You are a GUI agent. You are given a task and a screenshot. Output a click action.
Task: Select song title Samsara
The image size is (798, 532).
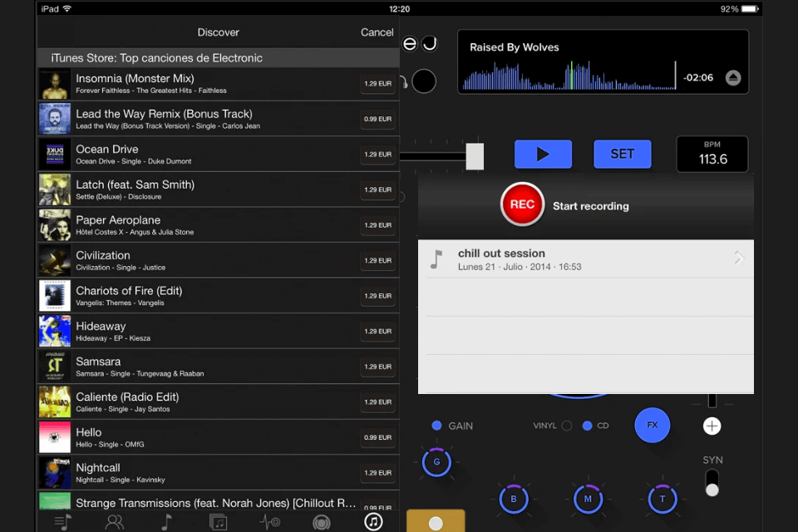click(x=98, y=362)
